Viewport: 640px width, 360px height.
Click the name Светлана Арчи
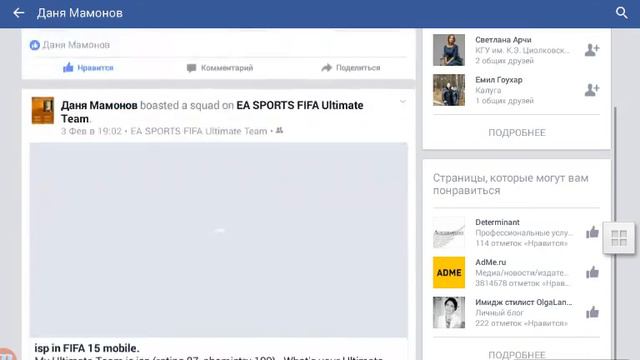point(503,40)
